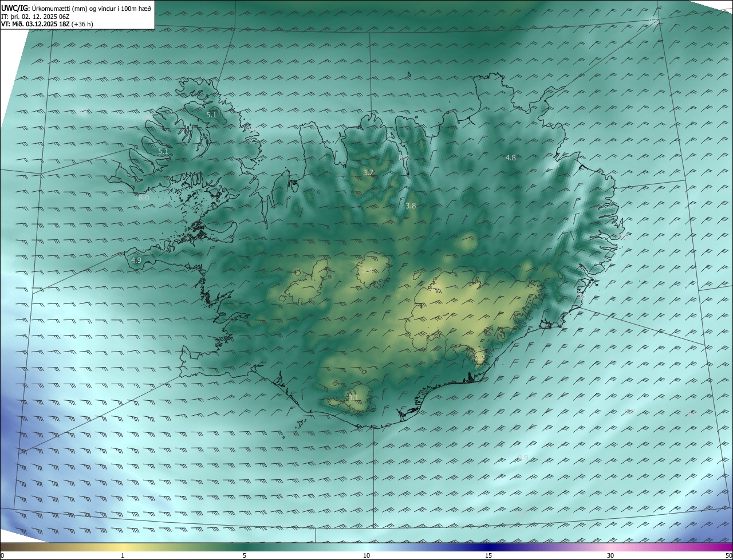The image size is (733, 560).
Task: Click the colorbar tick label 0
Action: [2, 555]
